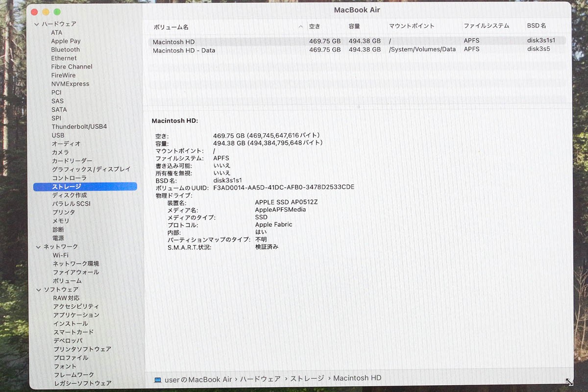This screenshot has width=588, height=392.
Task: Open the Apple Pay sidebar item
Action: (x=66, y=41)
